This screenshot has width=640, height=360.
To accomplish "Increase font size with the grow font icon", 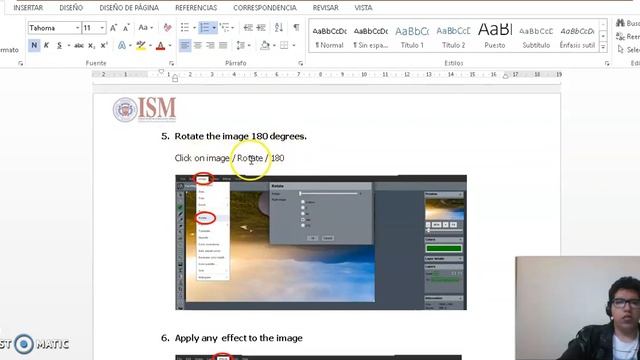I will coord(113,28).
